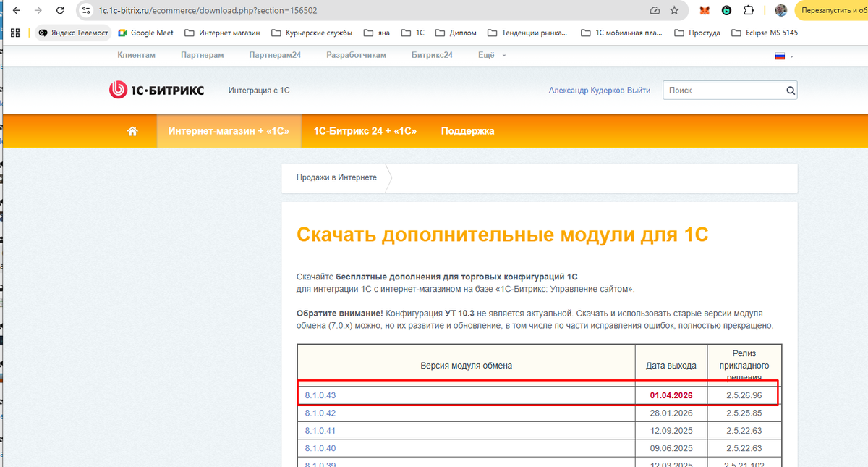Open the 1С мобильная платформа bookmark folder
Screen dimensions: 868x467
pos(621,33)
